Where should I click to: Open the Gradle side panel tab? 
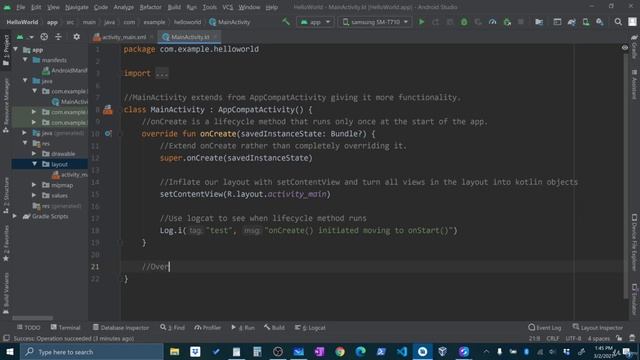634,47
